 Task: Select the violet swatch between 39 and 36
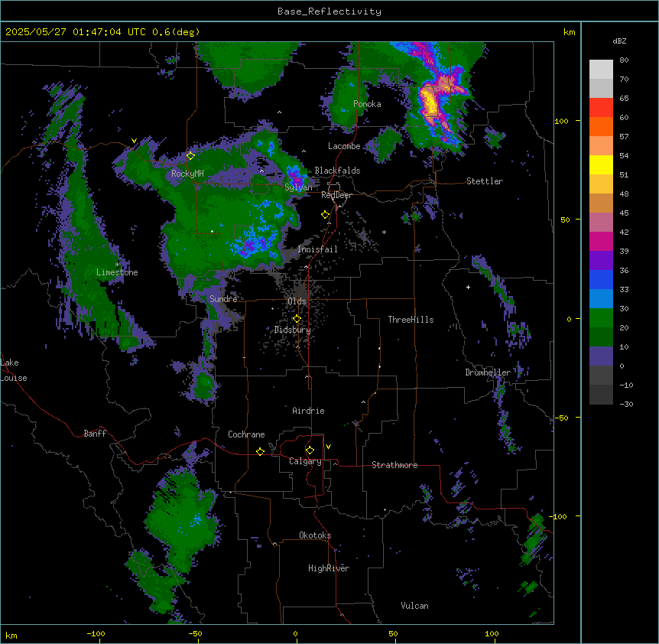601,260
